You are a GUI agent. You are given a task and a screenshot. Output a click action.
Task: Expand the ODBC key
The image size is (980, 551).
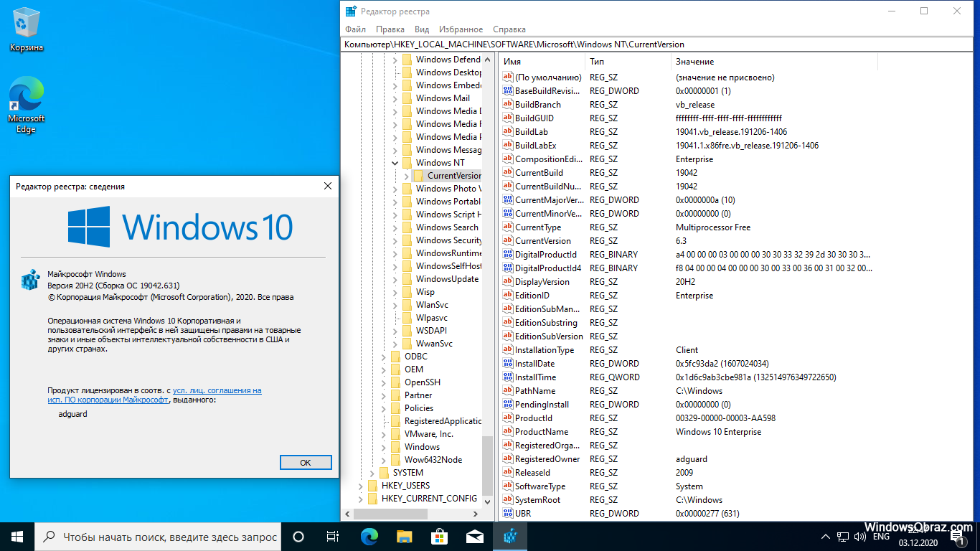(x=383, y=357)
